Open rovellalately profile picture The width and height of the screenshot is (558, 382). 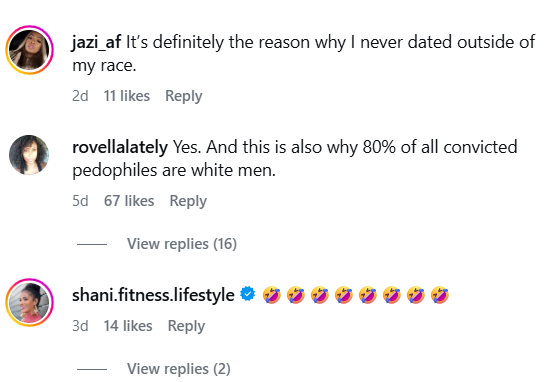click(29, 155)
